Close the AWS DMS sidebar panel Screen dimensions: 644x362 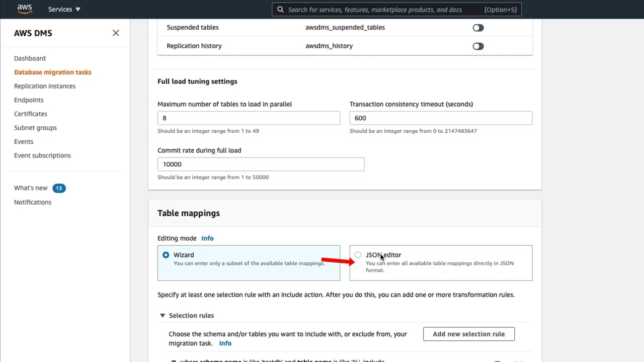click(116, 33)
